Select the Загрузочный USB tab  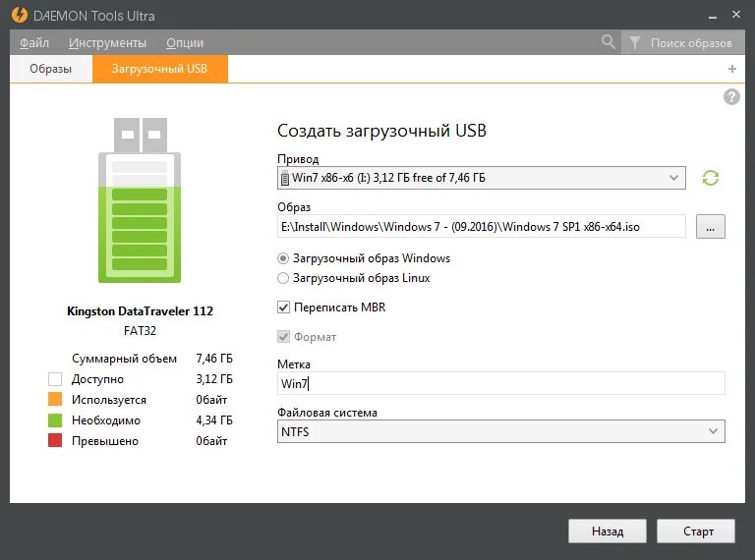tap(160, 69)
